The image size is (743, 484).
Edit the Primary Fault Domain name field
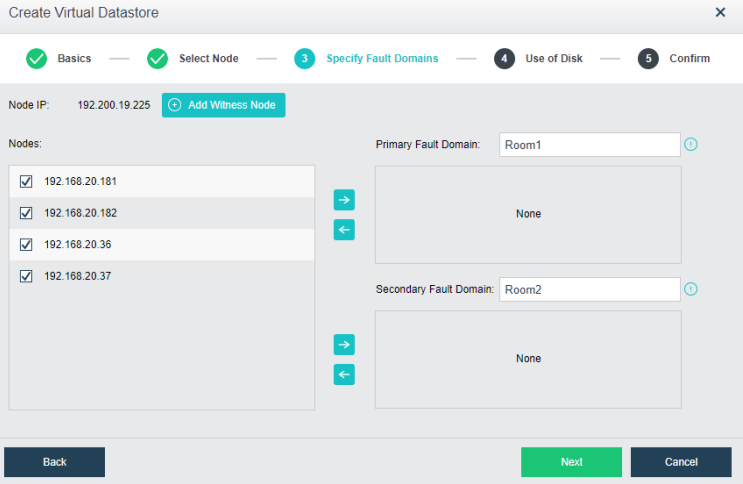[589, 145]
